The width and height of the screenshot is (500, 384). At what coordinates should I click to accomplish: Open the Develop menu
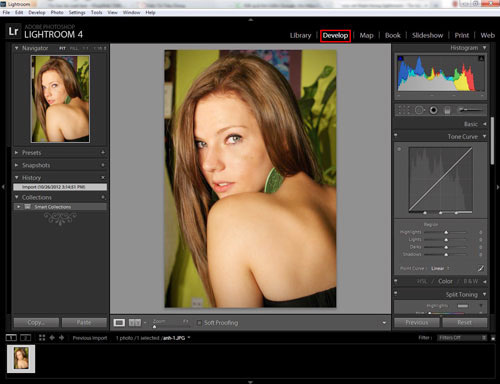(x=37, y=12)
